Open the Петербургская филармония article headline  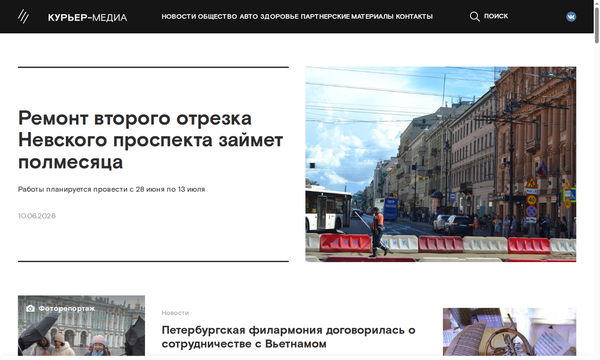click(289, 337)
